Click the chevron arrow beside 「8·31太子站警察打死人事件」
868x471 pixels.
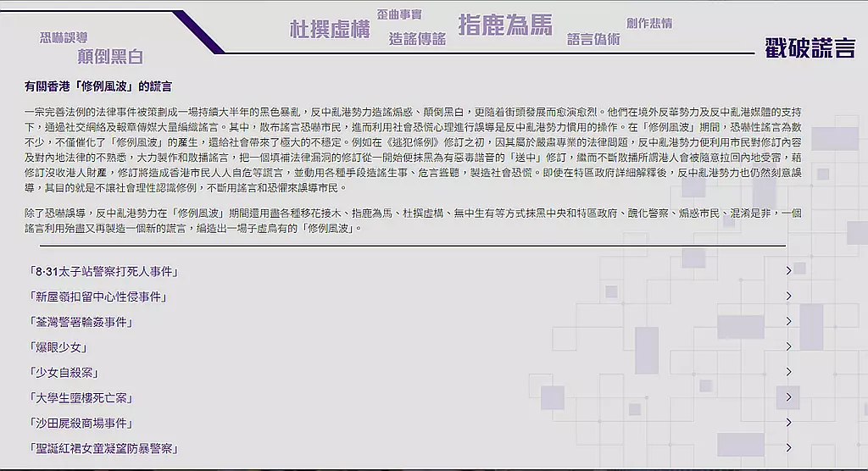click(x=788, y=271)
